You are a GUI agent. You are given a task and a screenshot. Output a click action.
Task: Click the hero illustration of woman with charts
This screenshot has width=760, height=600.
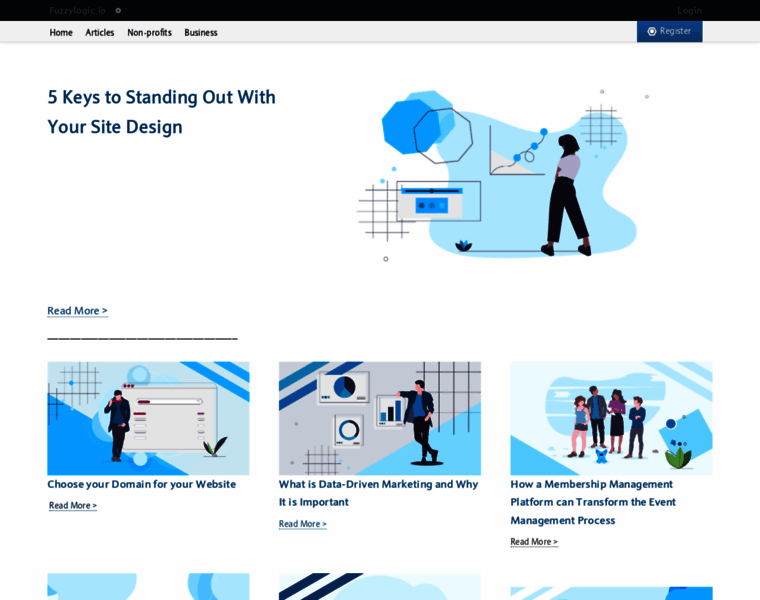click(x=502, y=176)
